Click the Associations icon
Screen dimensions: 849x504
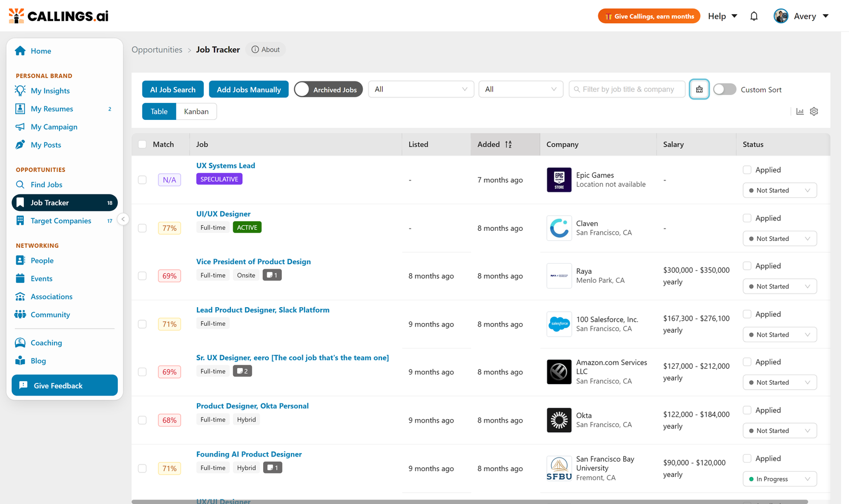20,296
